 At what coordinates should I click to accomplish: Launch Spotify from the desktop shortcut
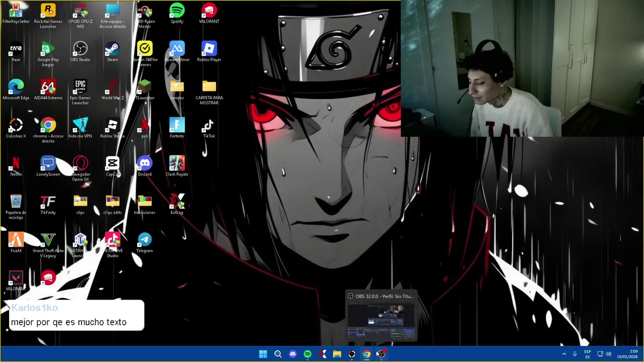coord(177,14)
